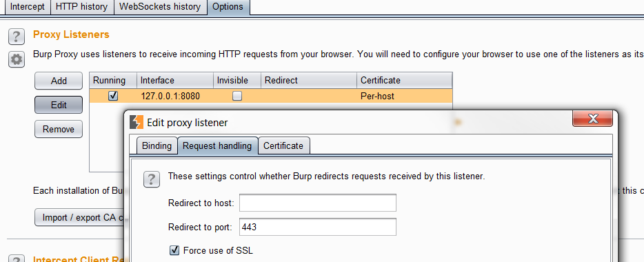Select the Request handling tab

pyautogui.click(x=217, y=145)
